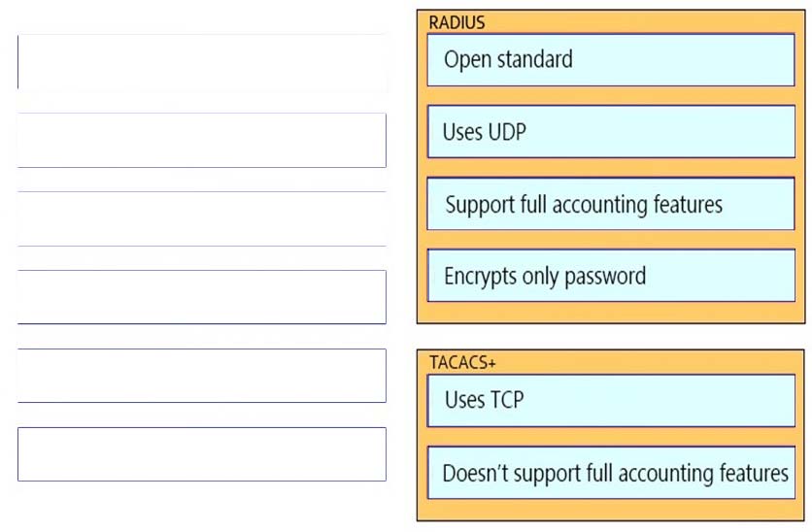Click the Uses UDP item
Screen dimensions: 812x532
pyautogui.click(x=611, y=131)
